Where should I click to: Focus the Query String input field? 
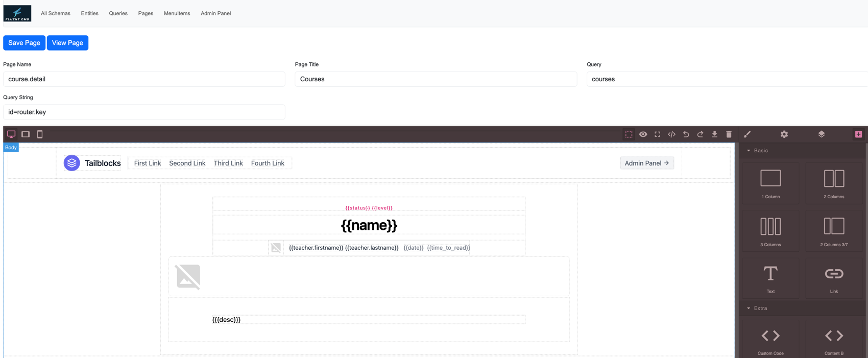(144, 112)
